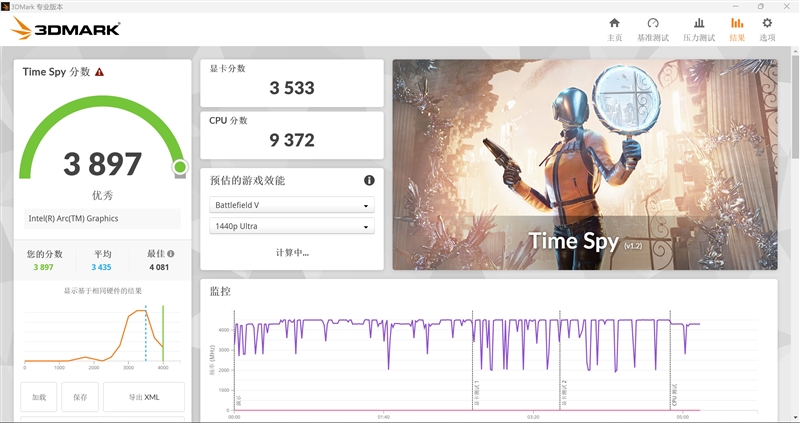The height and width of the screenshot is (423, 800).
Task: Open the home page (主页) icon
Action: [614, 23]
